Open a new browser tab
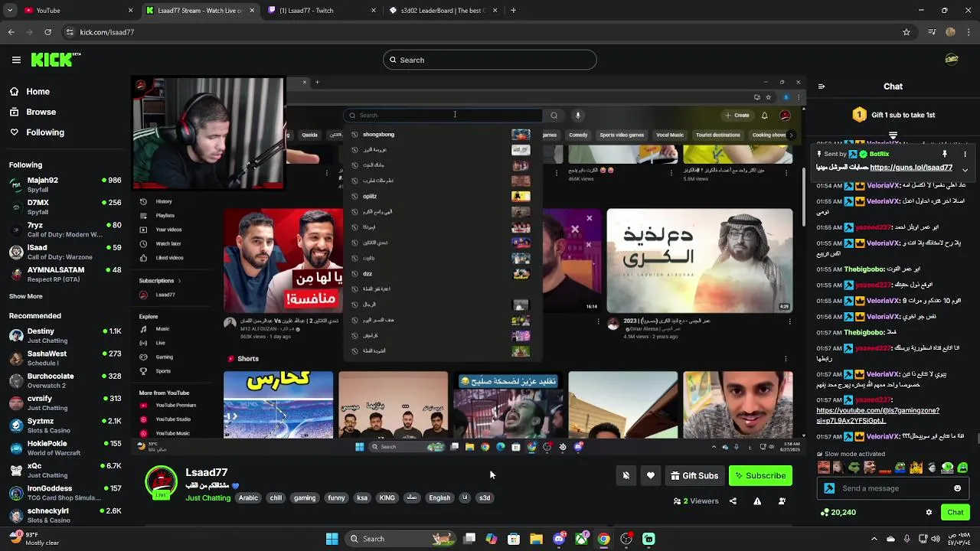Viewport: 980px width, 551px height. coord(513,11)
